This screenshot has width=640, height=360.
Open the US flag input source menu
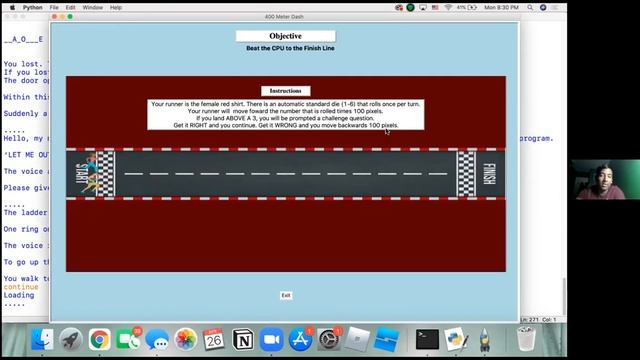click(435, 7)
